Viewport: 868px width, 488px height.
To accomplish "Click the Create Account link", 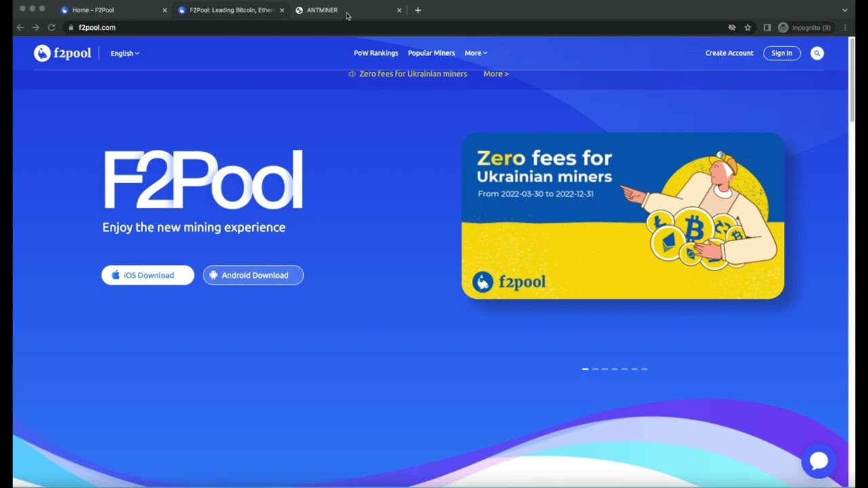I will [729, 53].
